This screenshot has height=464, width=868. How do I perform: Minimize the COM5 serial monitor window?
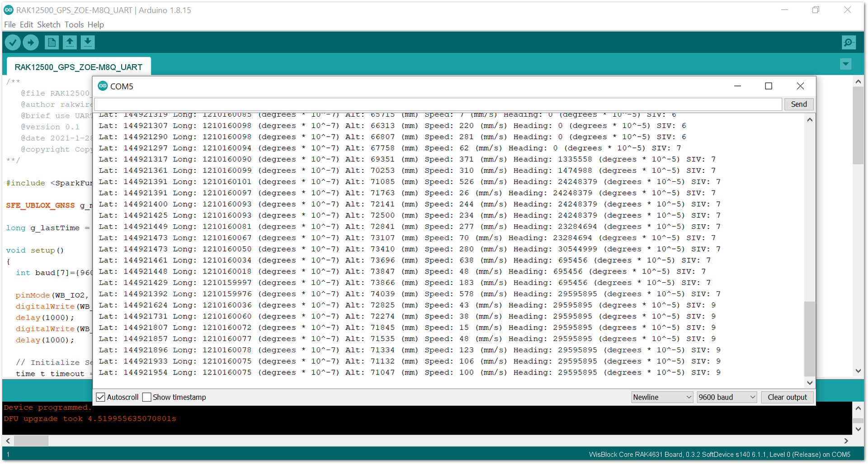pos(737,86)
